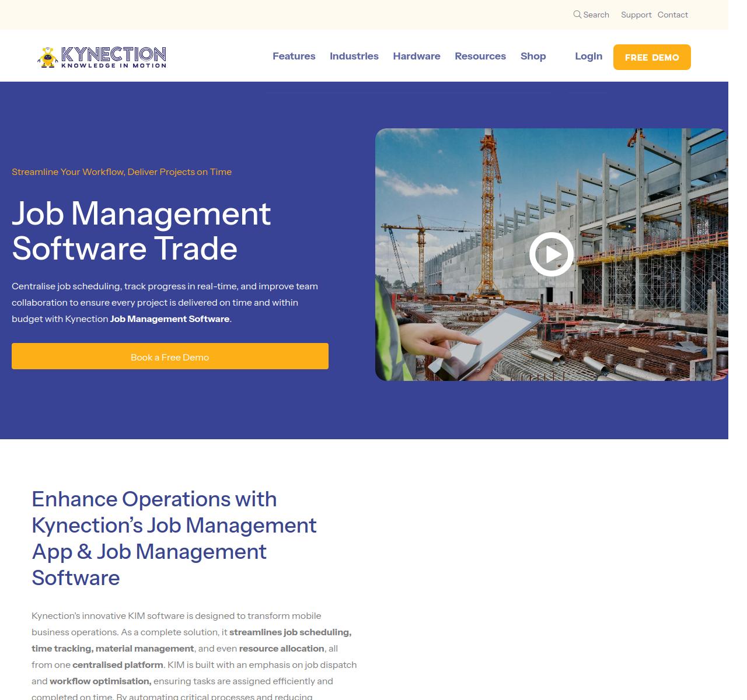Open the Contact link

(x=672, y=15)
